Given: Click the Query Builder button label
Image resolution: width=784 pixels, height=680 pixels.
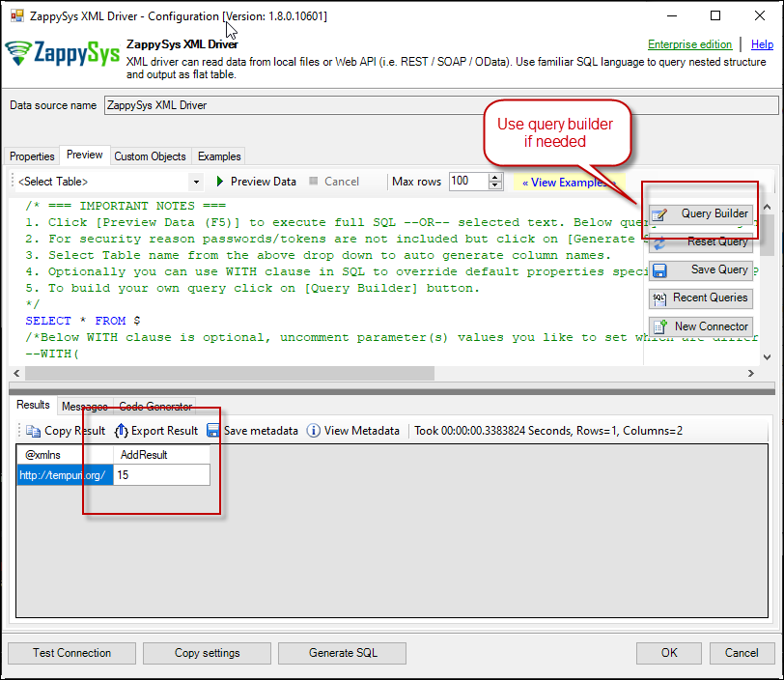Looking at the screenshot, I should (714, 213).
